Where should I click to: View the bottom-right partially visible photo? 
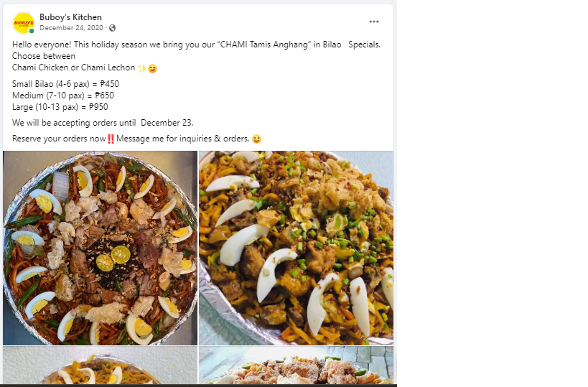tap(296, 366)
